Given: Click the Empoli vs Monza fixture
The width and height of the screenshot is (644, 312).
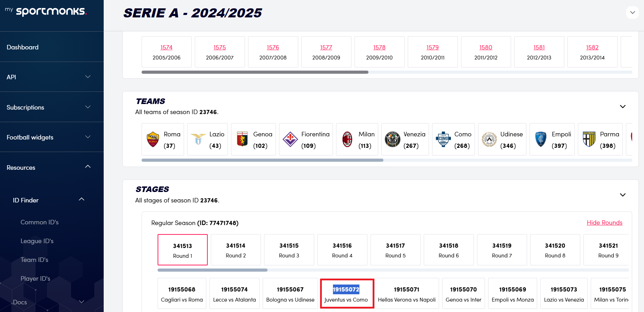Looking at the screenshot, I should [x=513, y=294].
